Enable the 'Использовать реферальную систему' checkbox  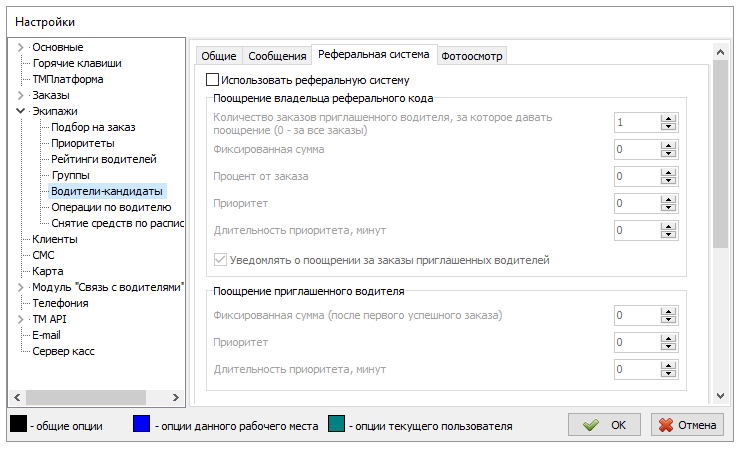(212, 79)
